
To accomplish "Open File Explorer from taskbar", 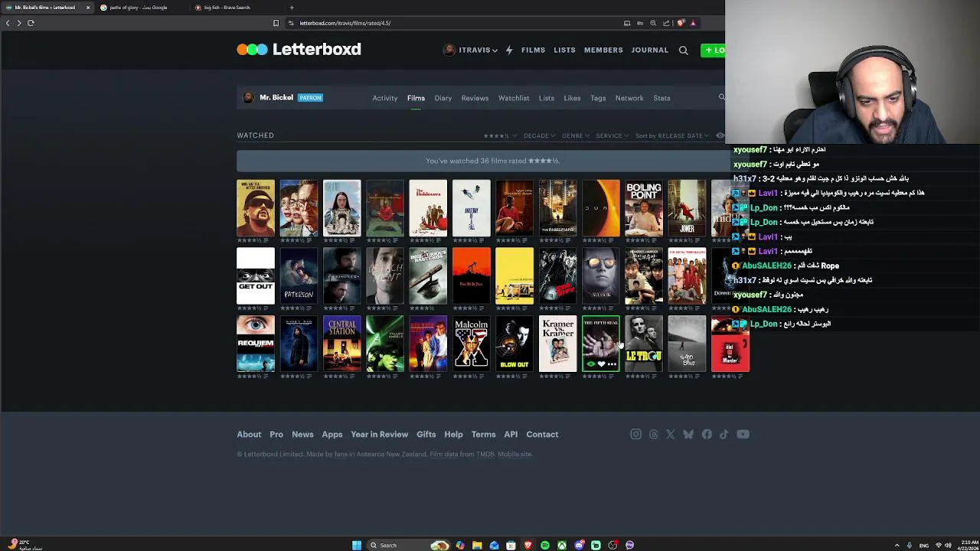I will pos(477,545).
